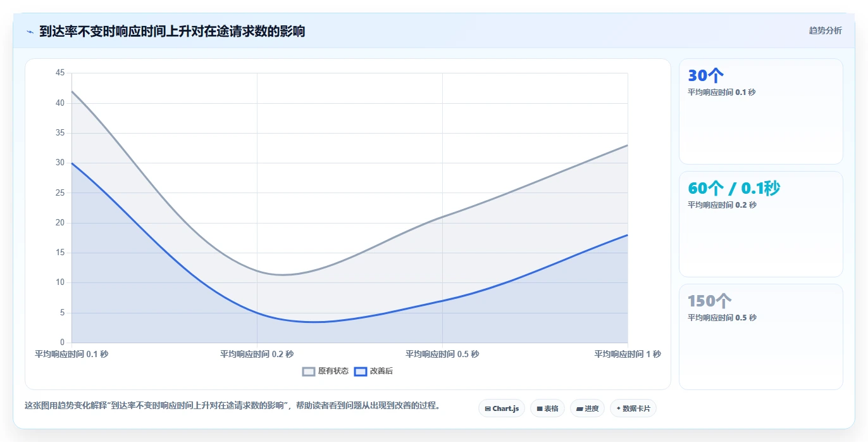Click the Chart.js tag

502,408
